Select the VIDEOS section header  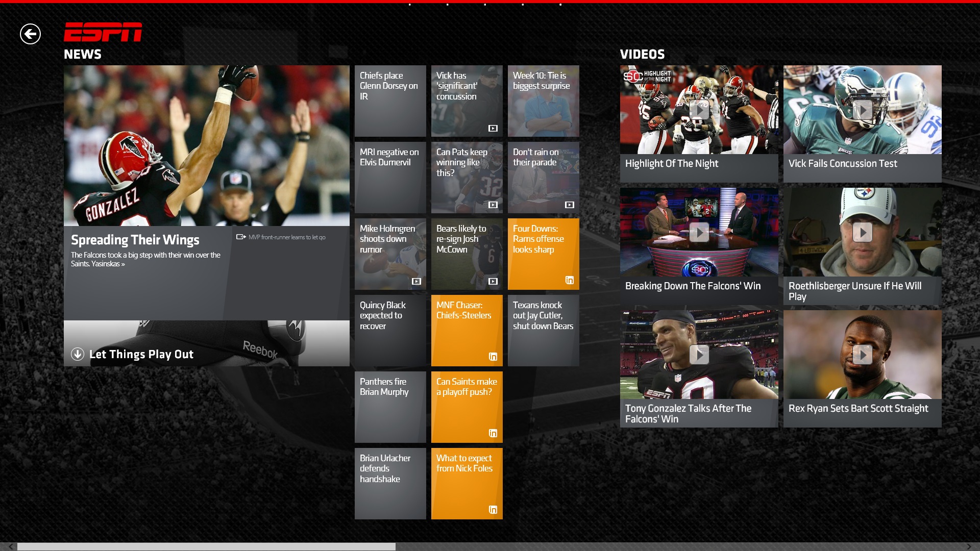pos(643,55)
